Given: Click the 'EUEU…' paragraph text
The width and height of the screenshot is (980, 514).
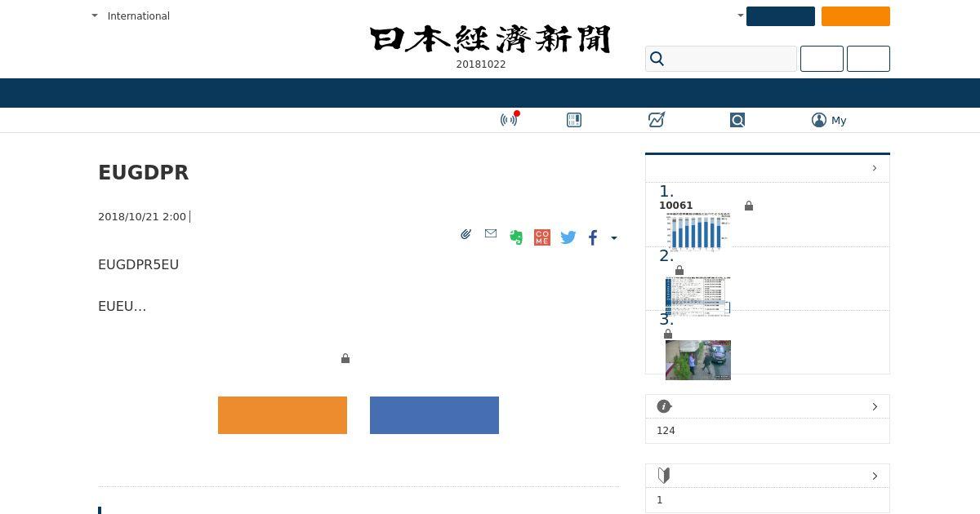Looking at the screenshot, I should (122, 306).
